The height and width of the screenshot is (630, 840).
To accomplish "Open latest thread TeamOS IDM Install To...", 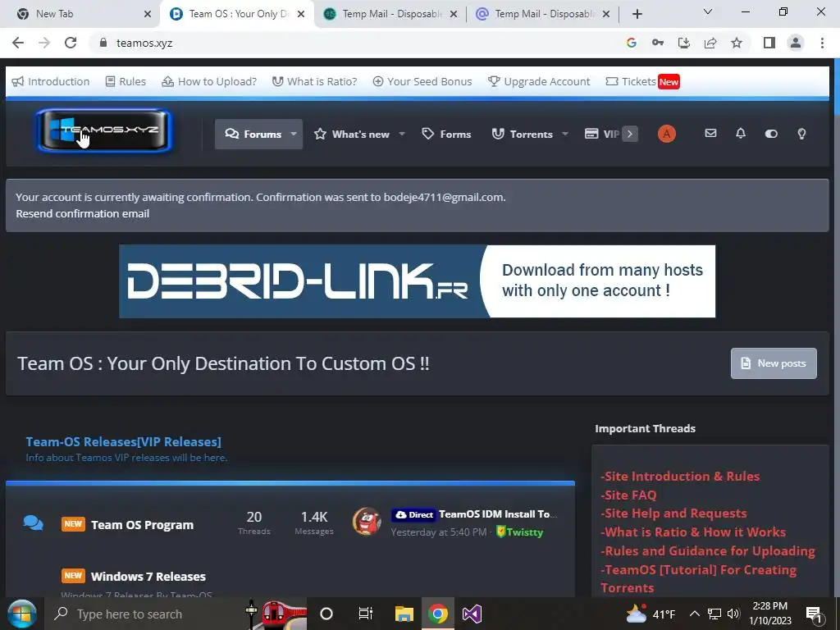I will [498, 514].
